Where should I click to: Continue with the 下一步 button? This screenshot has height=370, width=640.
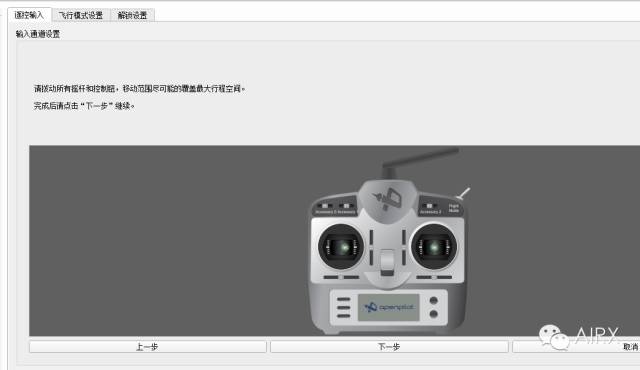coord(389,347)
